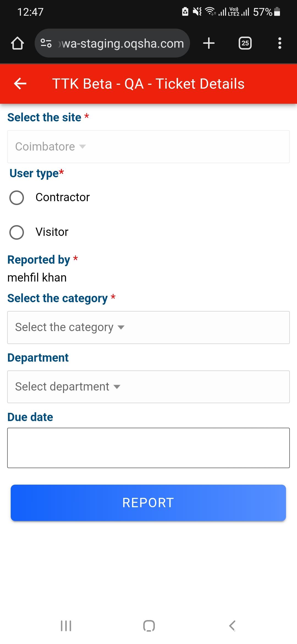Viewport: 297px width, 644px height.
Task: Tap the battery percentage in status bar
Action: click(x=263, y=12)
